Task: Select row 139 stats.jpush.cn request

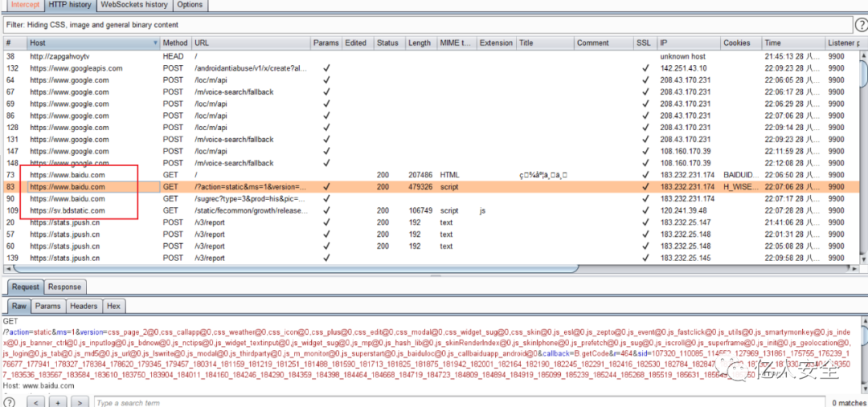Action: pos(432,258)
